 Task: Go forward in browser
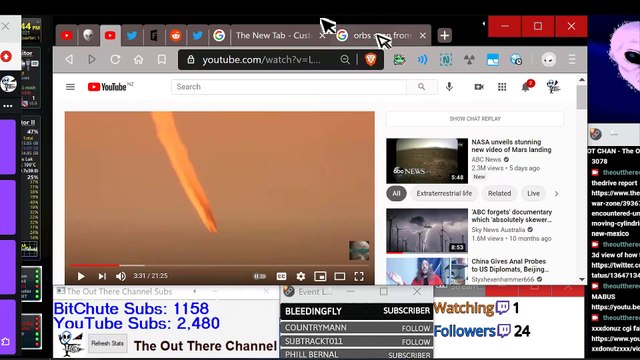[92, 60]
